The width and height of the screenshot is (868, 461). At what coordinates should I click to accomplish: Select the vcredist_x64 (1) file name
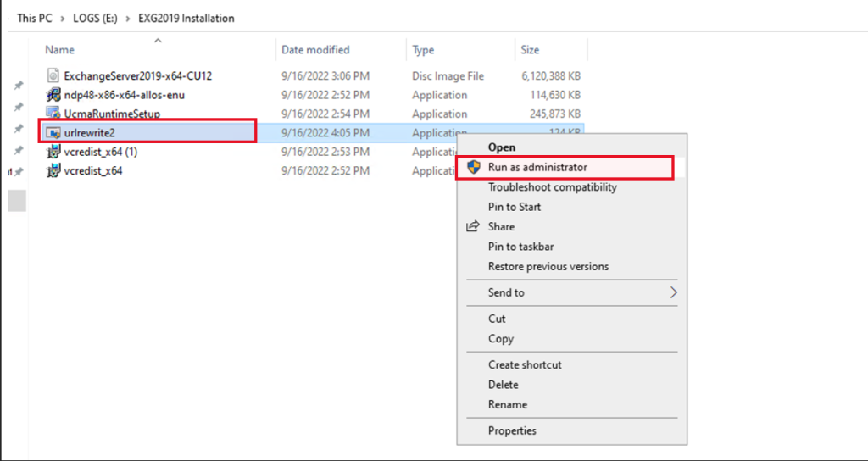point(100,152)
